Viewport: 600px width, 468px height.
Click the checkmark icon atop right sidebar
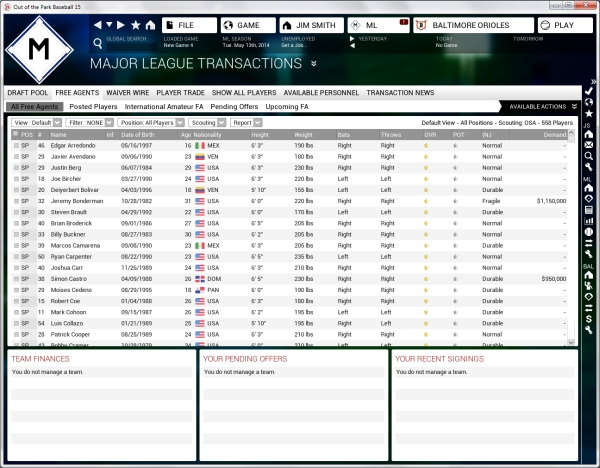590,91
